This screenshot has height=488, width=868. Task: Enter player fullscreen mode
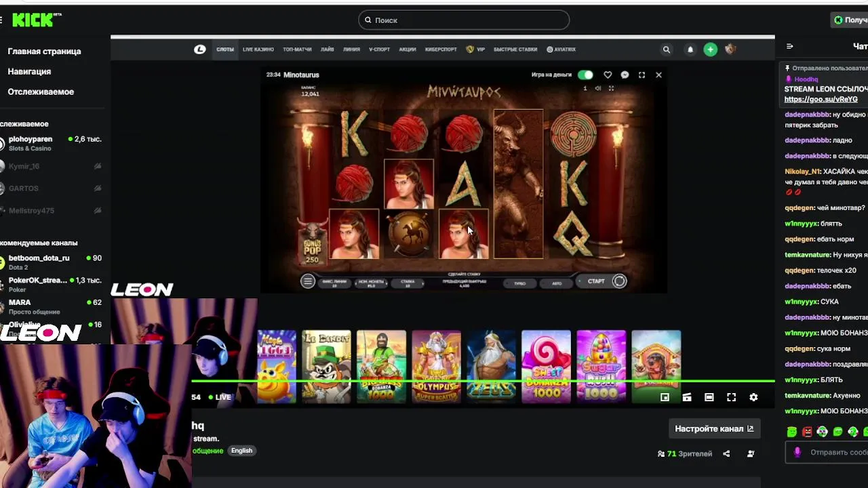[731, 398]
